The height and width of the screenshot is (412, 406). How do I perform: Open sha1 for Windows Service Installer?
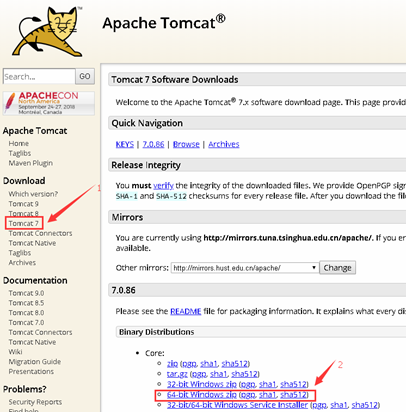pos(339,405)
